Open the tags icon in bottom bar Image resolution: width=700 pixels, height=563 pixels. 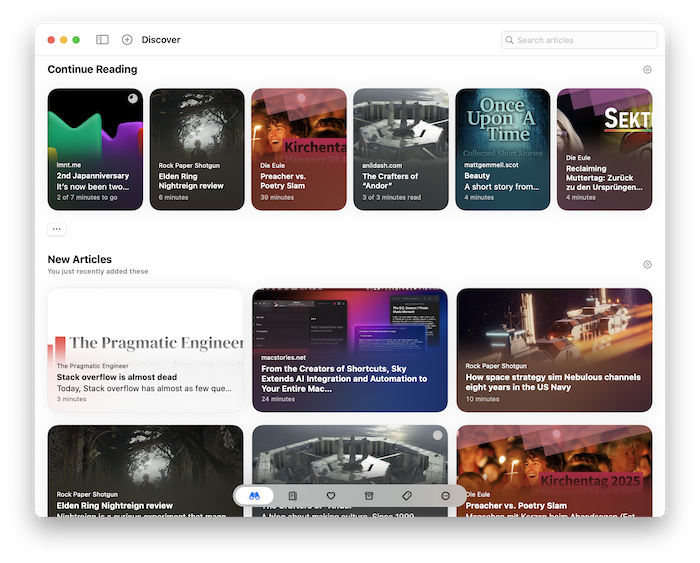tap(407, 496)
